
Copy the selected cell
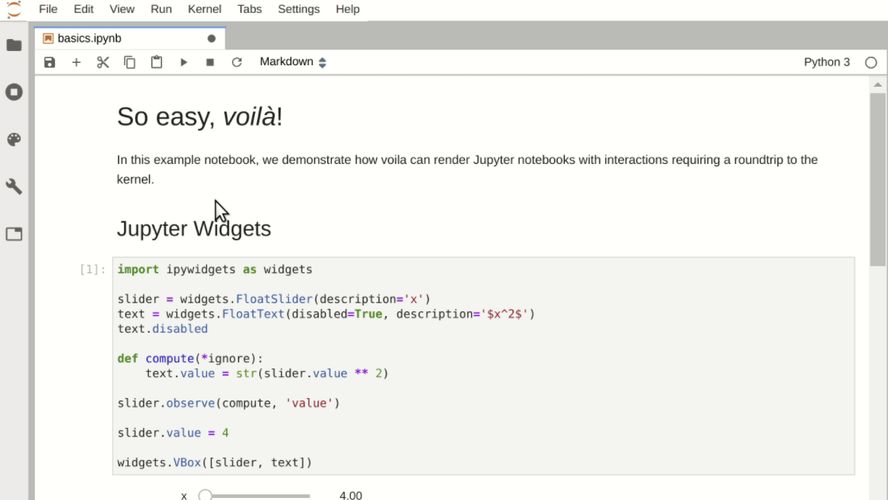[130, 62]
